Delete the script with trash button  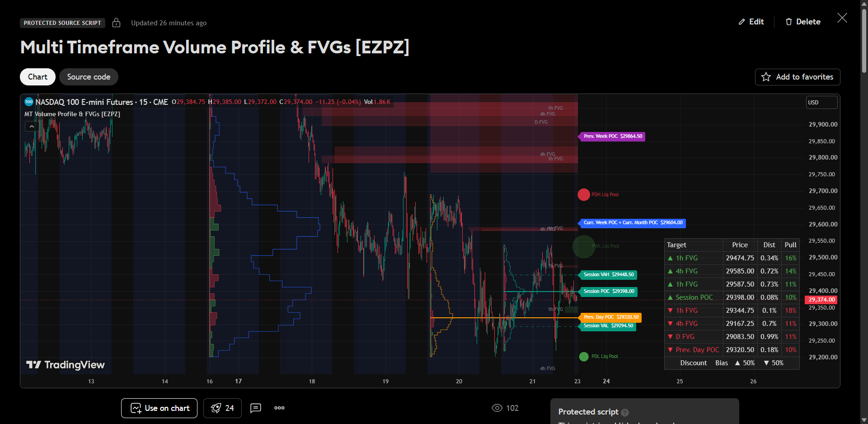pos(803,22)
